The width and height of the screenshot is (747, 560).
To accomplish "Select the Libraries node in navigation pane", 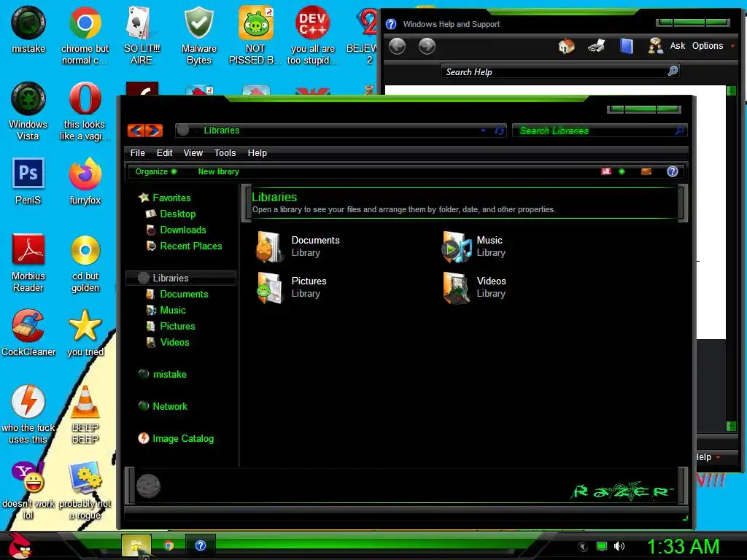I will tap(181, 278).
